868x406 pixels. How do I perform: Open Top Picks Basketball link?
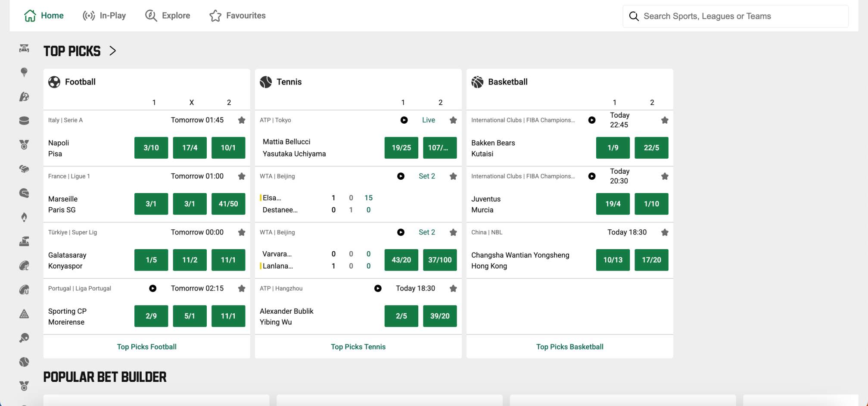click(569, 347)
